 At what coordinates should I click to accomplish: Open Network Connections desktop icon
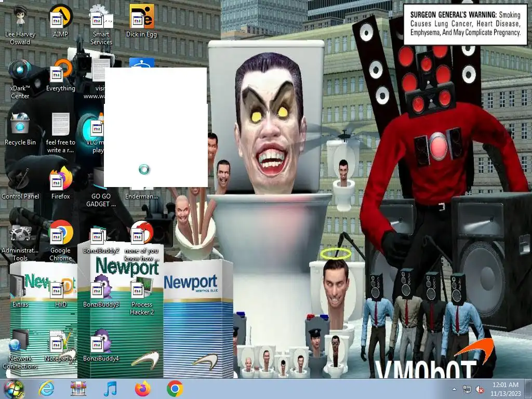coord(20,350)
